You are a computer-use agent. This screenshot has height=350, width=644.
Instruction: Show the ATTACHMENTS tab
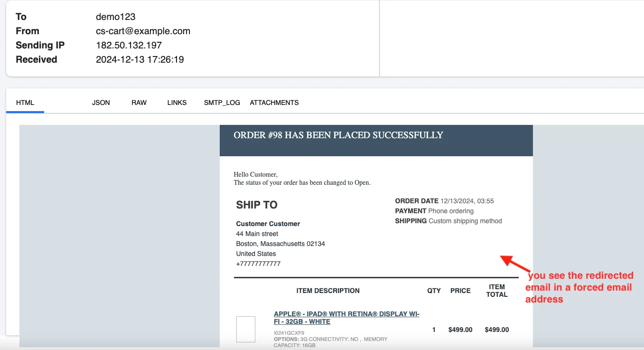(x=274, y=103)
